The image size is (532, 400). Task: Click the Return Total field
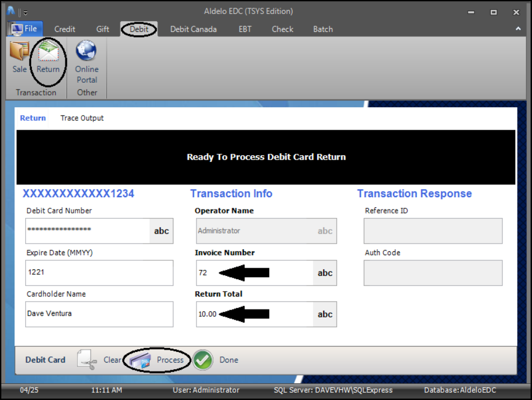[x=255, y=314]
